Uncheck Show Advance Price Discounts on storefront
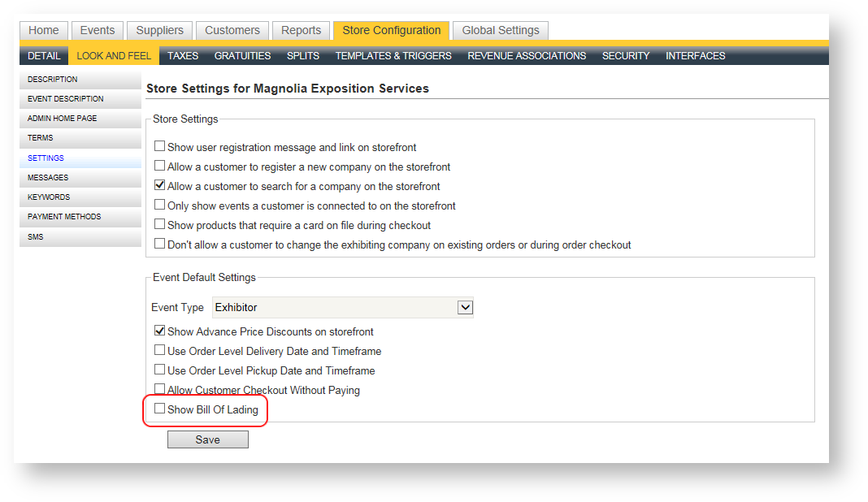Screen dimensions: 868x502 (x=160, y=331)
